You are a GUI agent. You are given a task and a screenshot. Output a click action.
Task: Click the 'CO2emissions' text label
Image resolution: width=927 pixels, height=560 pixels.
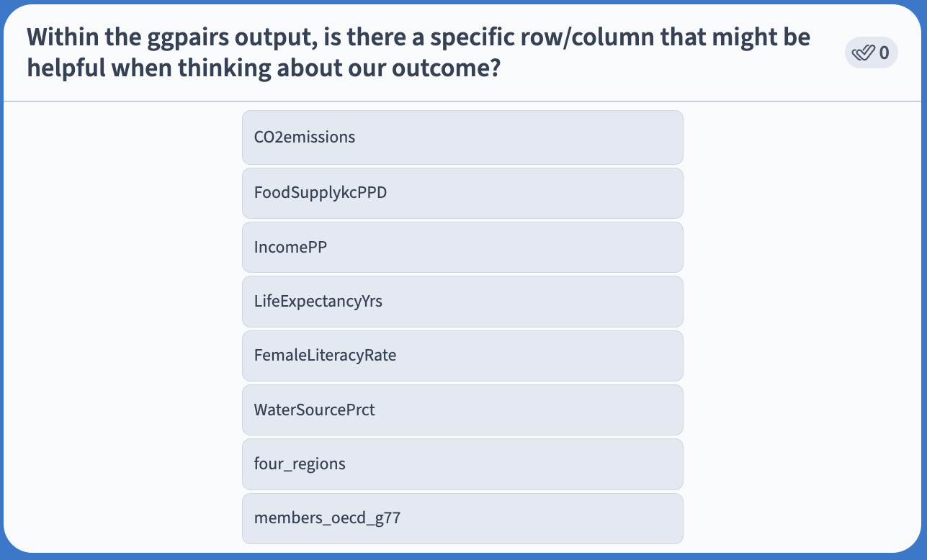pyautogui.click(x=305, y=137)
